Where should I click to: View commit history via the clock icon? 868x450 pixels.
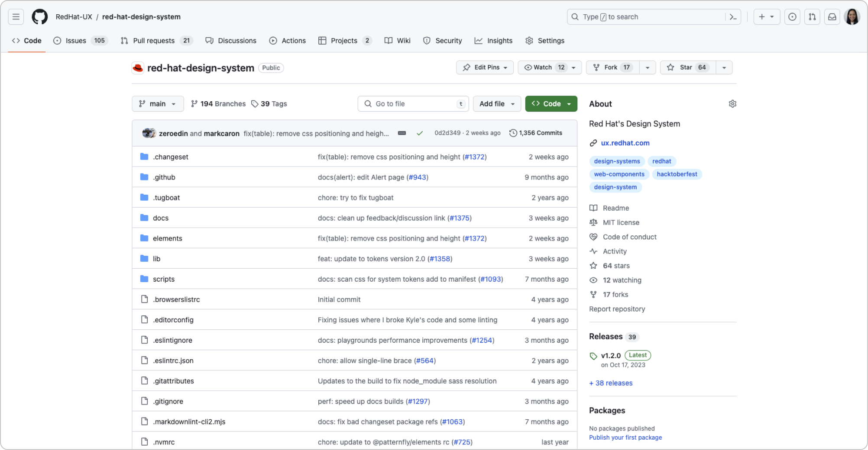click(x=513, y=133)
